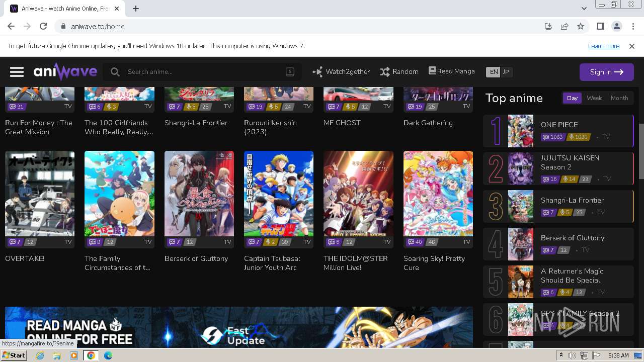Go back with browser back arrow

click(11, 27)
